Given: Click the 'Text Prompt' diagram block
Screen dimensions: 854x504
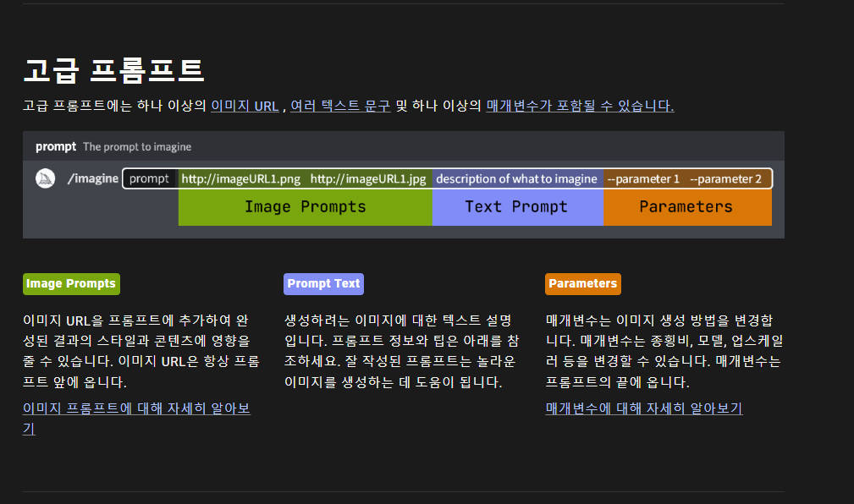Looking at the screenshot, I should 517,207.
